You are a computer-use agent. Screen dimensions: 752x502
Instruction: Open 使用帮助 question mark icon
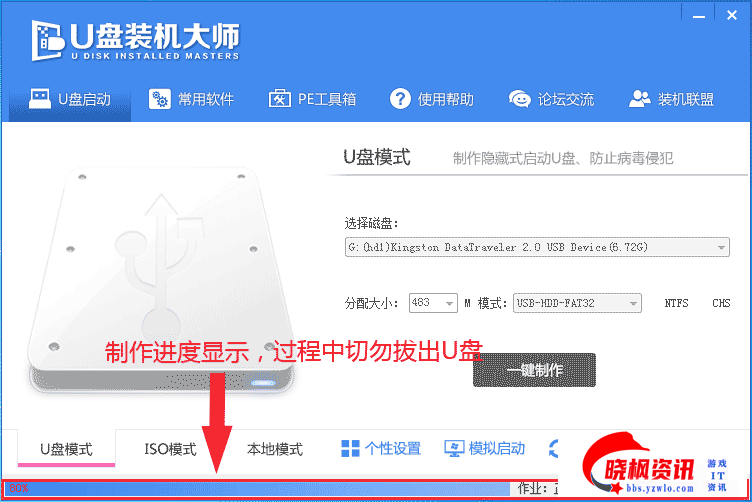point(400,99)
